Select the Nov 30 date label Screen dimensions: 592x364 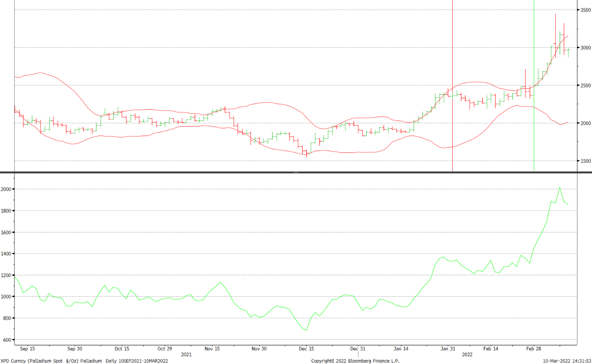(259, 349)
